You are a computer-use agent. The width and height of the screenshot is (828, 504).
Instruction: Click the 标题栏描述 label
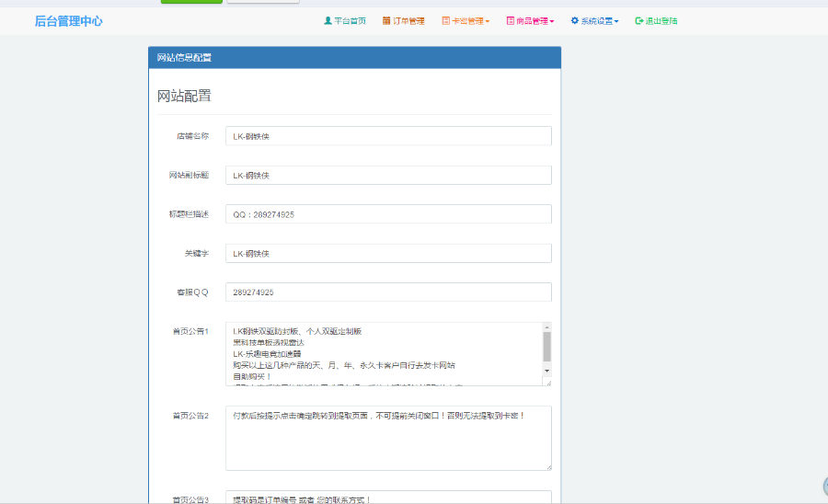pyautogui.click(x=189, y=214)
